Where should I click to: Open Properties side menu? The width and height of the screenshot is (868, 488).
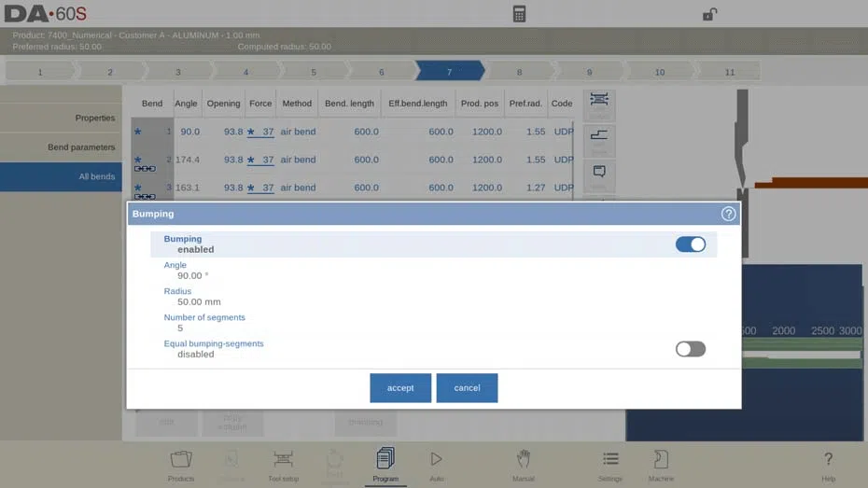[61, 118]
